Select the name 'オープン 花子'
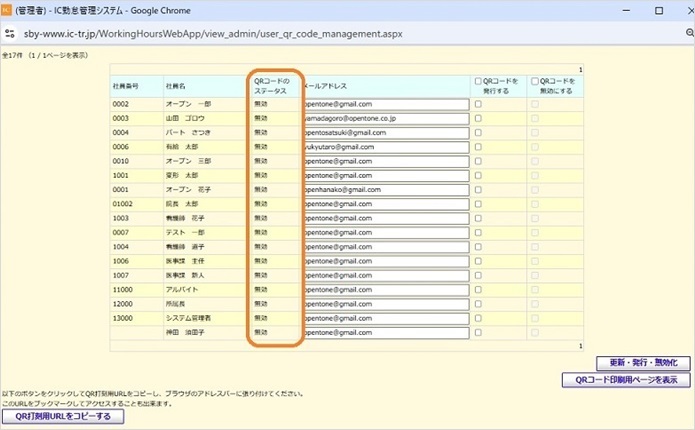Viewport: 695px width, 430px height. point(188,190)
